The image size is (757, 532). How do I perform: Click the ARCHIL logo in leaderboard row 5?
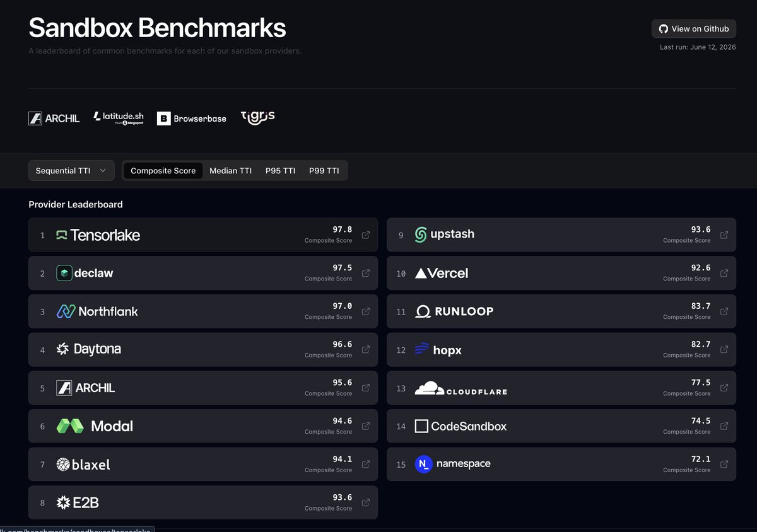pyautogui.click(x=85, y=388)
